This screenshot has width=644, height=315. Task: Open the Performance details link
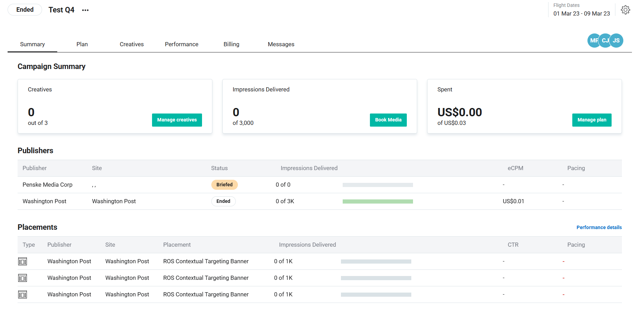(599, 227)
